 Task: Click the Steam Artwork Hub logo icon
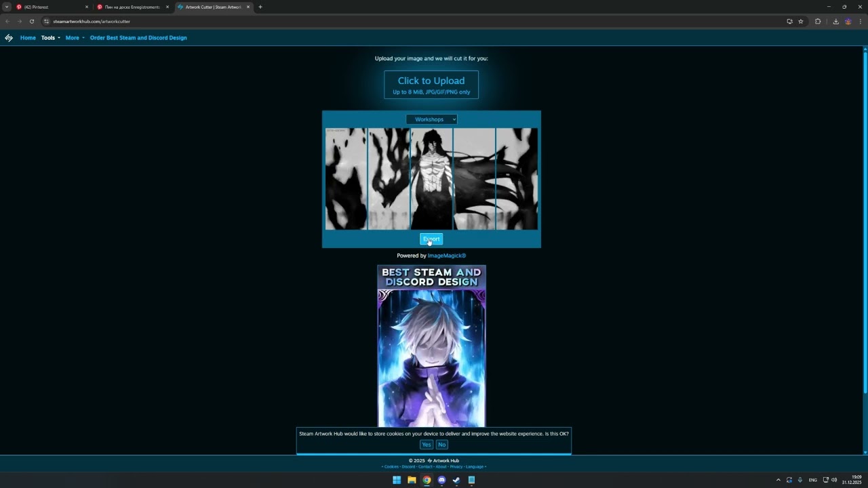tap(9, 38)
